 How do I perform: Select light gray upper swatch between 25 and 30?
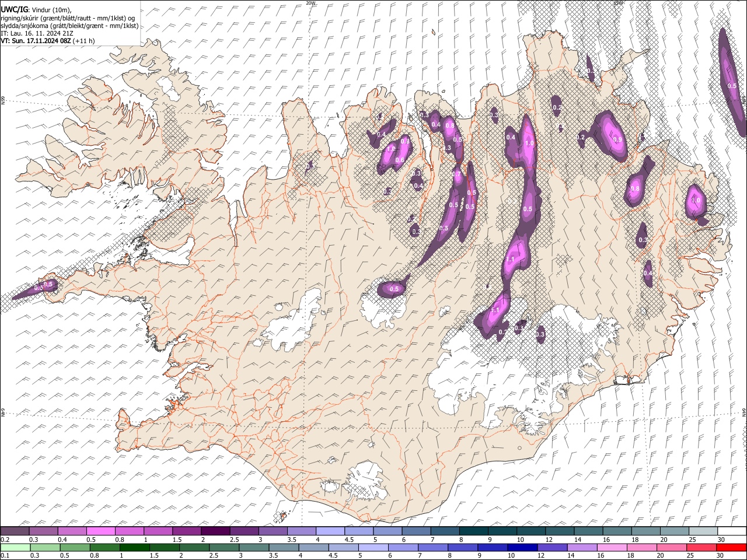pyautogui.click(x=702, y=531)
